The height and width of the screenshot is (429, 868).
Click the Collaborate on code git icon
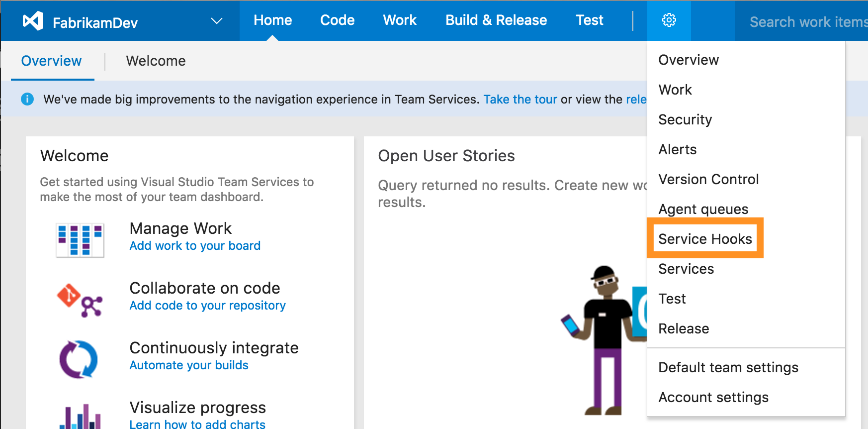[x=80, y=300]
